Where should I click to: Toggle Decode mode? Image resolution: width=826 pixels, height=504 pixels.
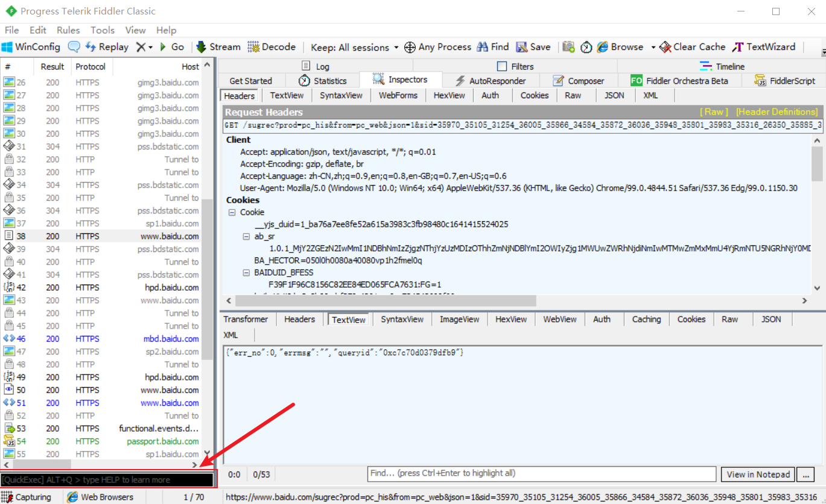pyautogui.click(x=272, y=47)
